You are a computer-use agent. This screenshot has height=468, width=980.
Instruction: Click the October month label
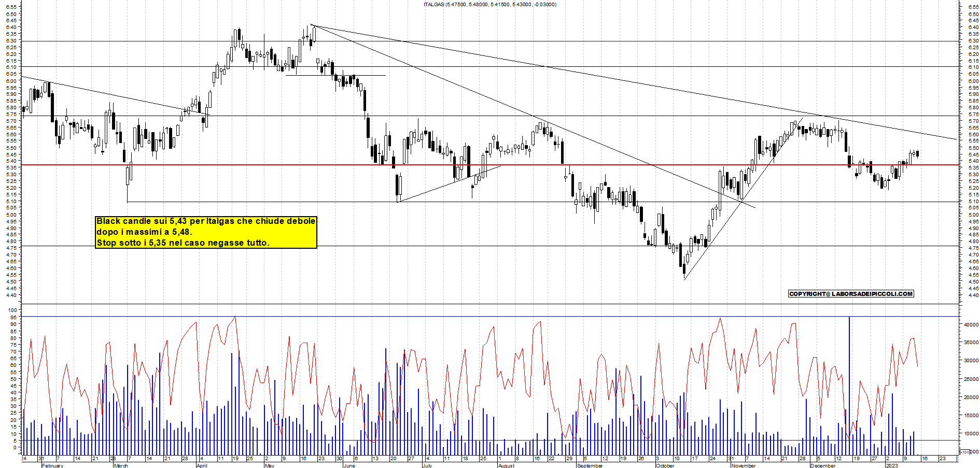(665, 465)
